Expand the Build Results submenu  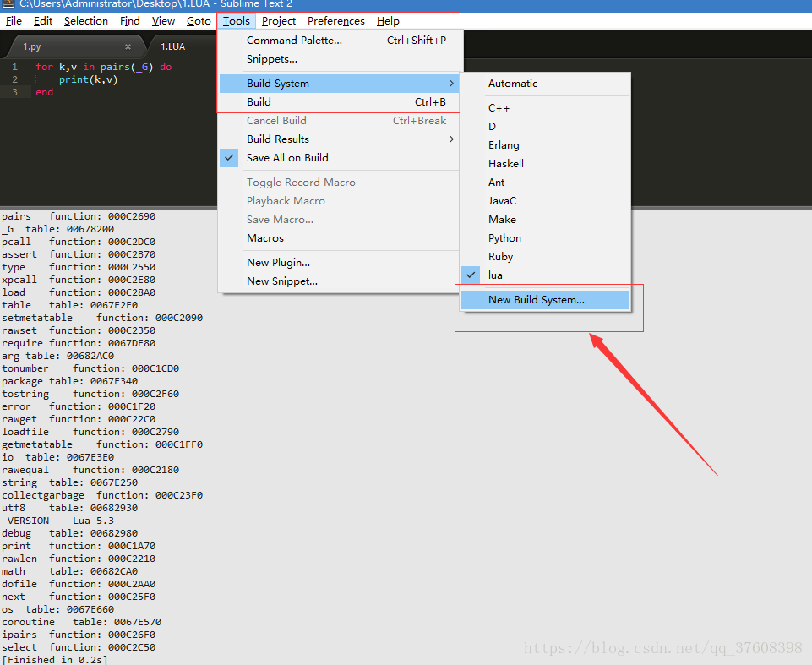pos(279,139)
